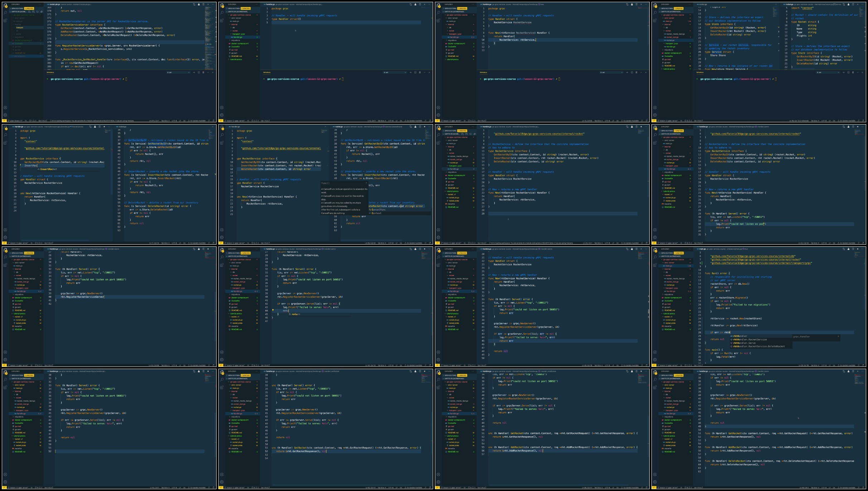The image size is (868, 491).
Task: Expand tutorial-protos folder in five-line handler.go frame
Action: pyautogui.click(x=243, y=59)
